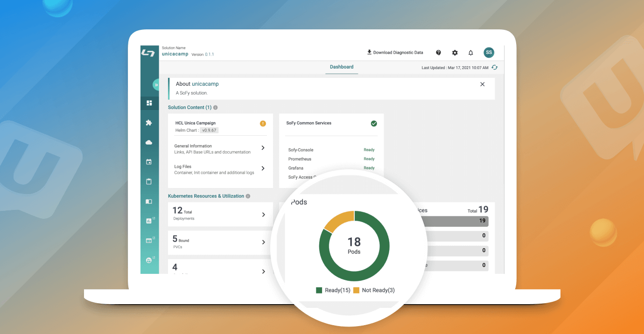Click the unicacamp link in the About banner
Screen dimensions: 644x334
tap(205, 84)
